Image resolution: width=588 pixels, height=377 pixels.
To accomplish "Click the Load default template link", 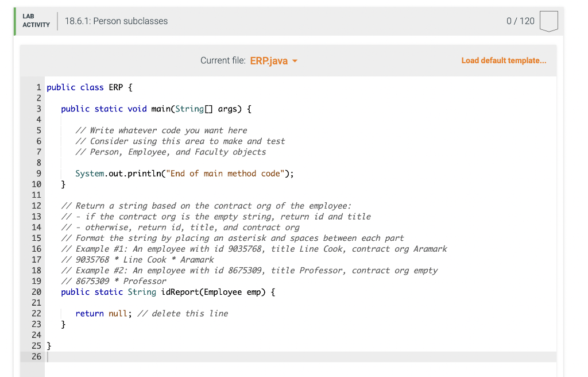I will click(x=504, y=60).
